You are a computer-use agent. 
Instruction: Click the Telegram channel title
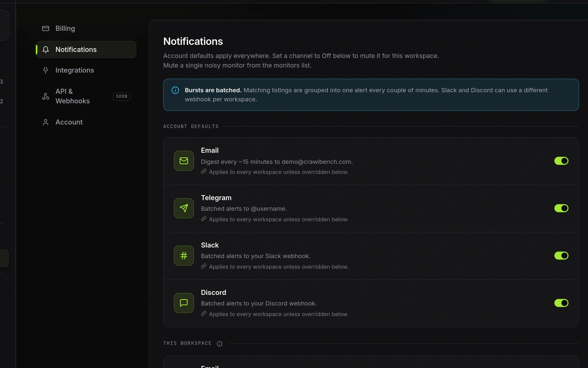(216, 198)
